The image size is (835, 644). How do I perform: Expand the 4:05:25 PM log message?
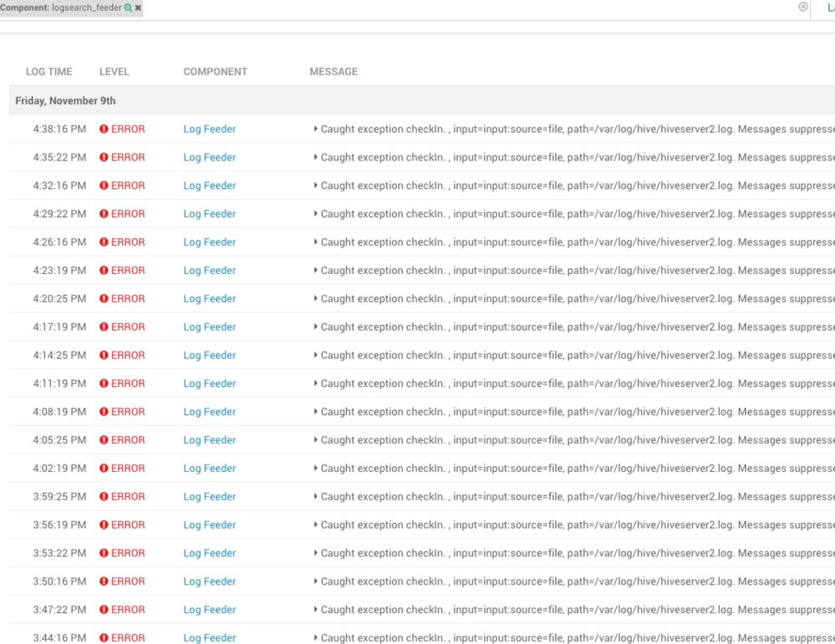tap(315, 439)
